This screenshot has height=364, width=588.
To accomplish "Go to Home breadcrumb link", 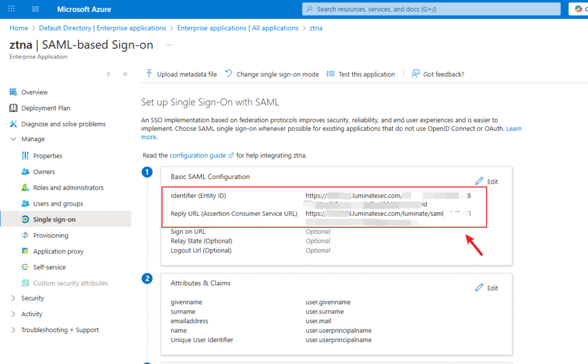I will point(18,28).
